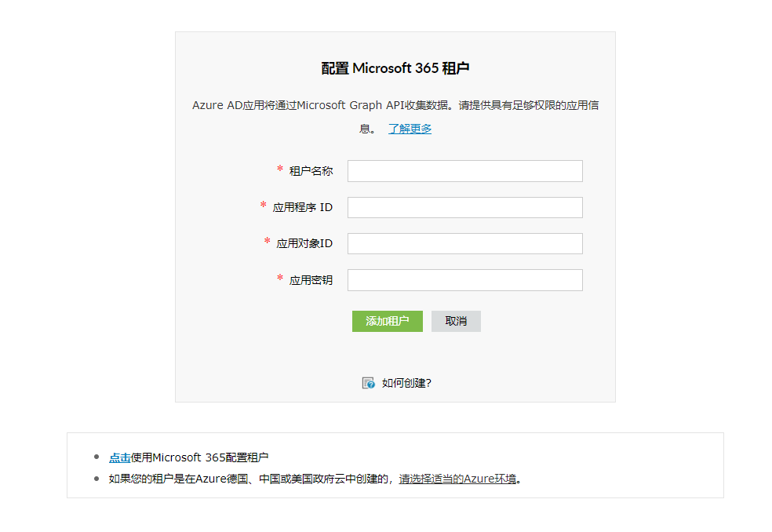
Task: Open the 请选择适当的Azure环境 link
Action: [x=457, y=479]
